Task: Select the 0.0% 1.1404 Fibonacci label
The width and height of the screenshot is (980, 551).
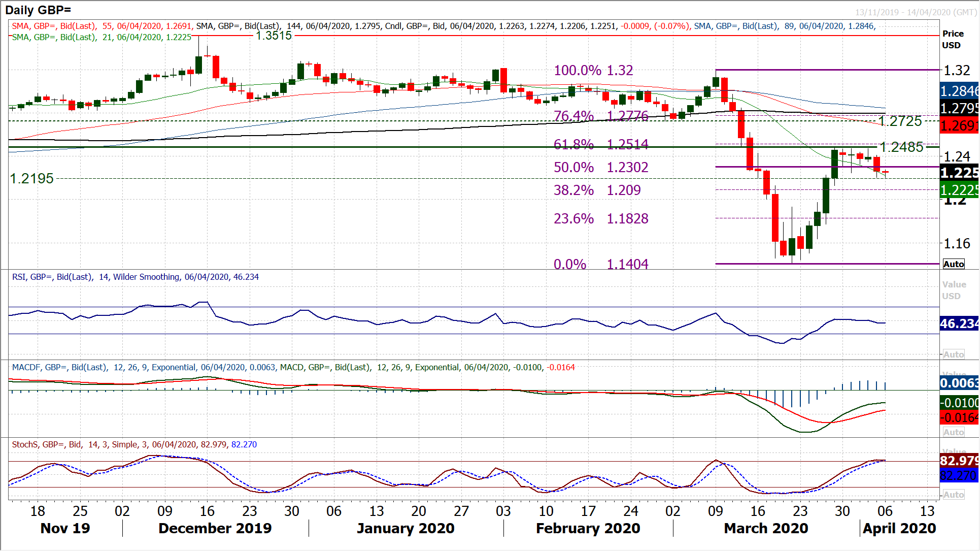Action: 601,264
